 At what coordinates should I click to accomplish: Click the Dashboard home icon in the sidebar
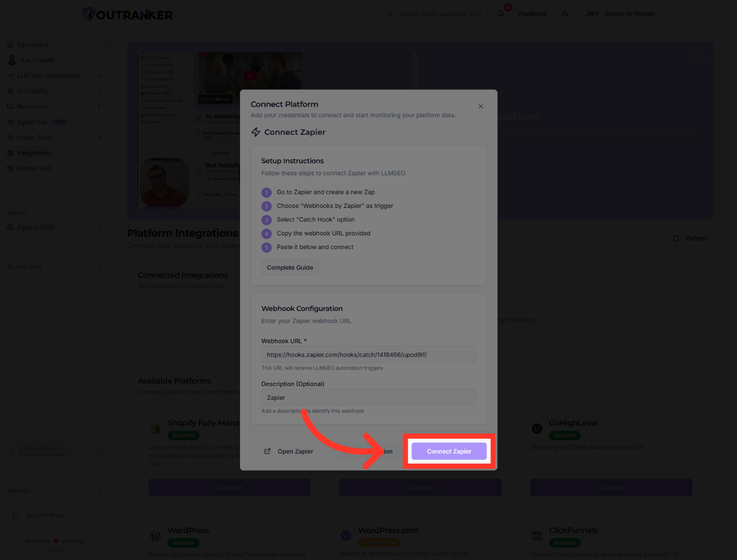(10, 45)
